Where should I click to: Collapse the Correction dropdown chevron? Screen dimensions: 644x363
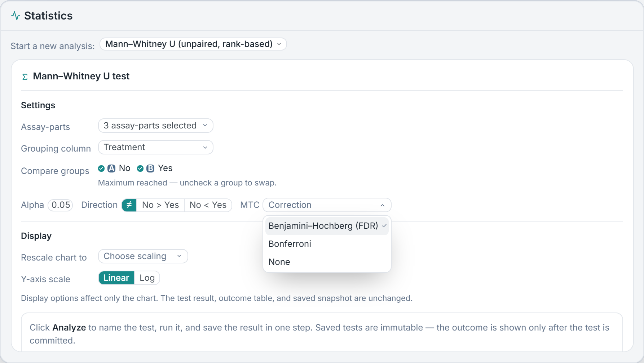click(383, 205)
